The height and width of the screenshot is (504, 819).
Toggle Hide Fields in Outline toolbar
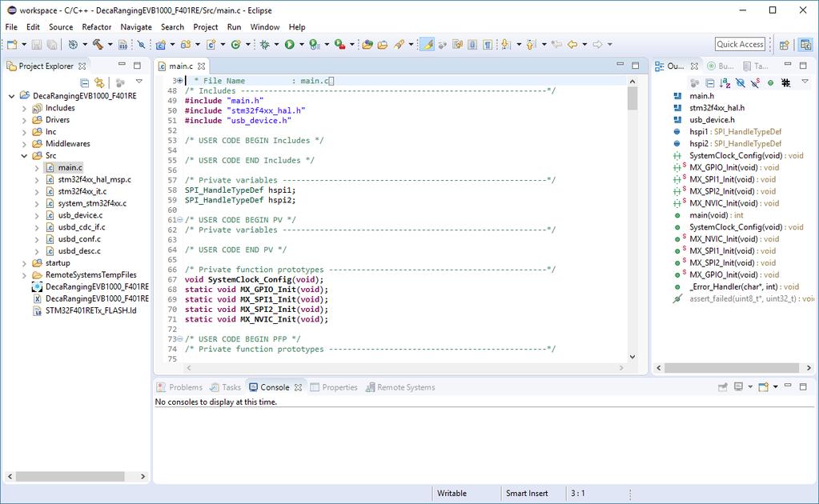point(740,82)
